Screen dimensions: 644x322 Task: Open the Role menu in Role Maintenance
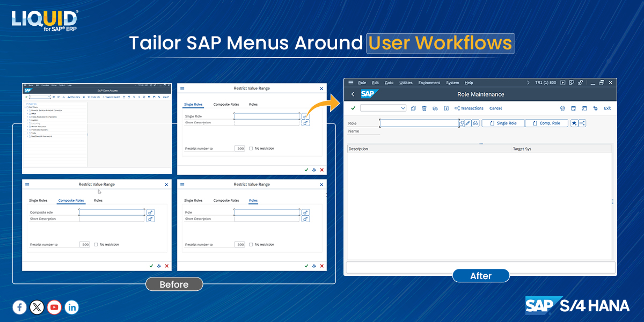click(362, 83)
